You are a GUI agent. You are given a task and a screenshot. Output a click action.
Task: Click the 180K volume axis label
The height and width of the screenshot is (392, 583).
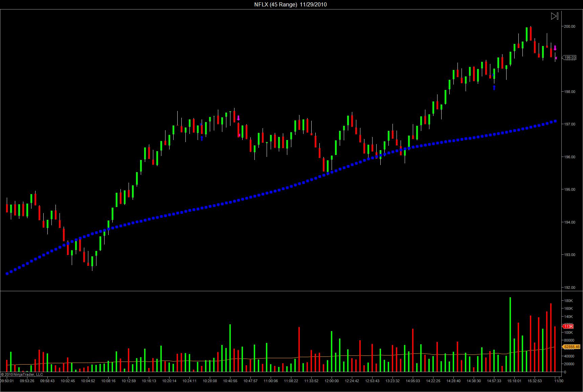(x=568, y=301)
